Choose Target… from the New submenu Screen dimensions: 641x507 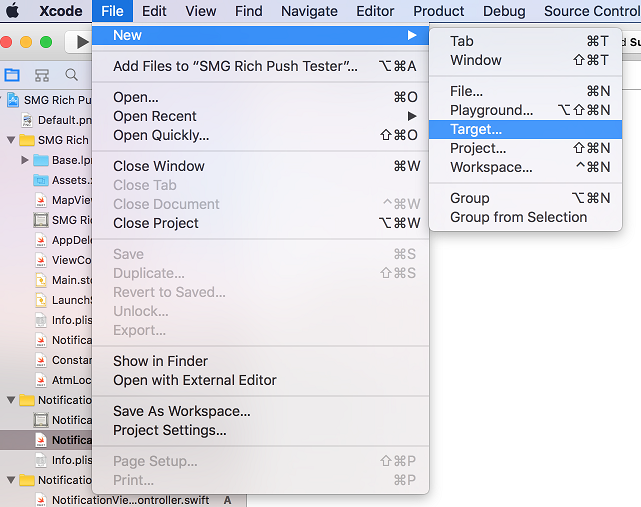pyautogui.click(x=476, y=129)
